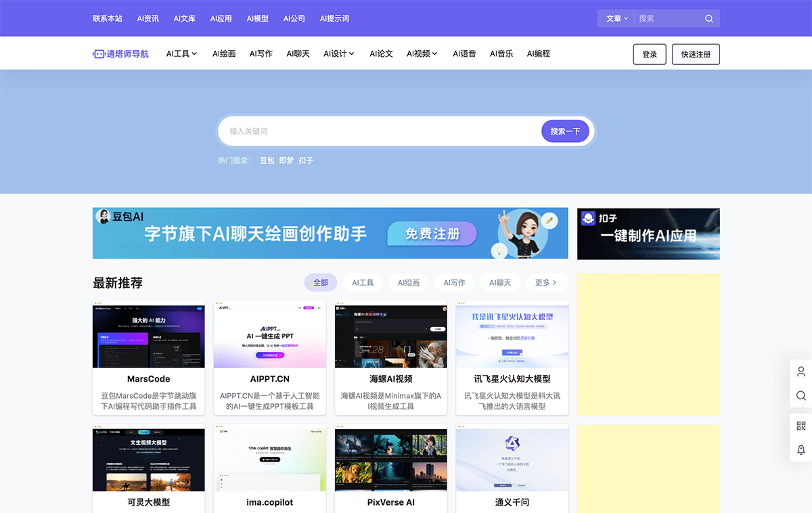This screenshot has height=513, width=812.
Task: Click the magnifier icon in the top search box
Action: (x=708, y=18)
